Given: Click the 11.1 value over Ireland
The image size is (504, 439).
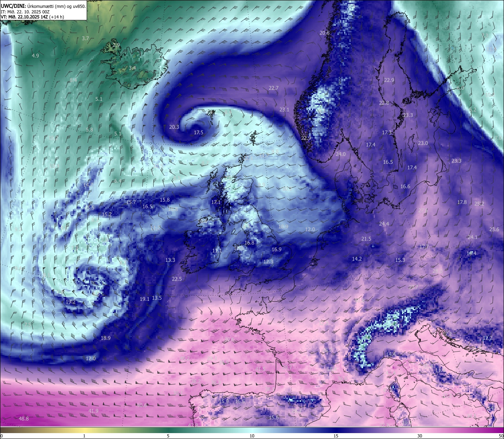Looking at the screenshot, I should [x=217, y=251].
